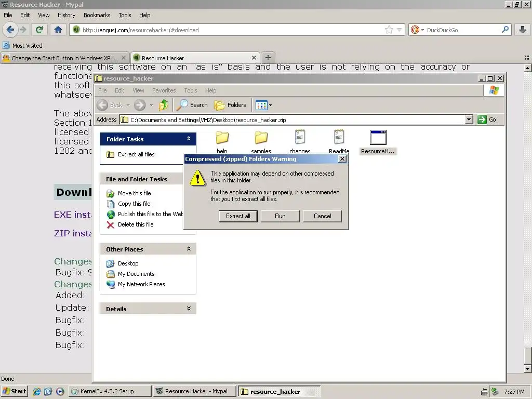532x399 pixels.
Task: Open the browser downloads arrow button
Action: [x=523, y=30]
